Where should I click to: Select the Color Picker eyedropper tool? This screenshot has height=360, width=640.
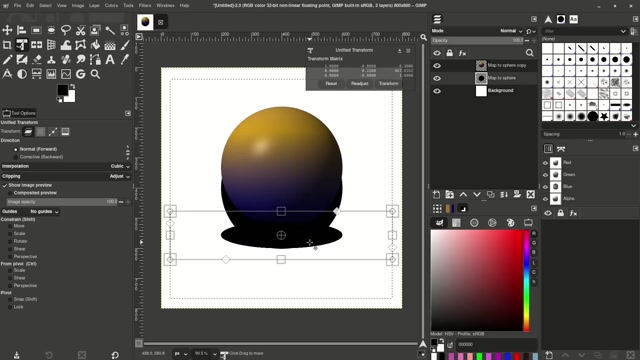[124, 60]
